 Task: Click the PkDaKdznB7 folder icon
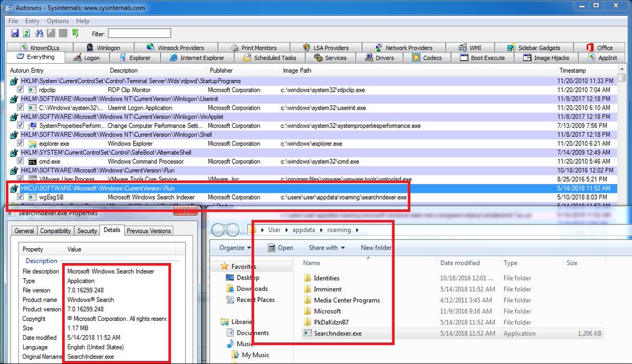point(308,322)
